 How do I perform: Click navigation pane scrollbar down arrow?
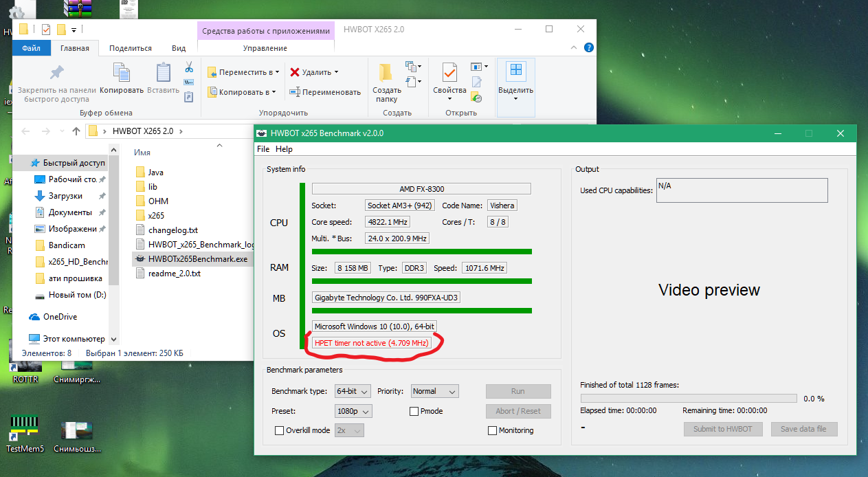point(114,340)
